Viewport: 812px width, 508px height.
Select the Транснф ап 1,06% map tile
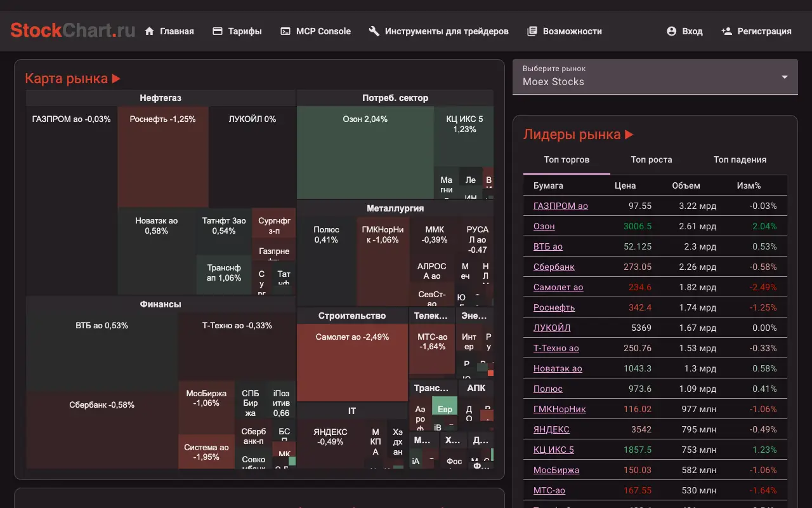click(224, 275)
